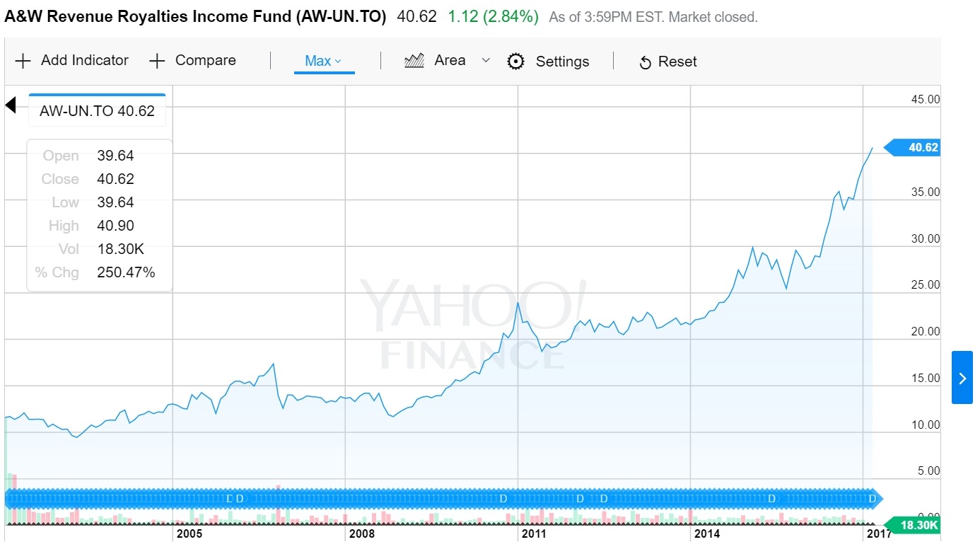
Task: Click the D marker between 2014 and 2017
Action: click(x=772, y=499)
